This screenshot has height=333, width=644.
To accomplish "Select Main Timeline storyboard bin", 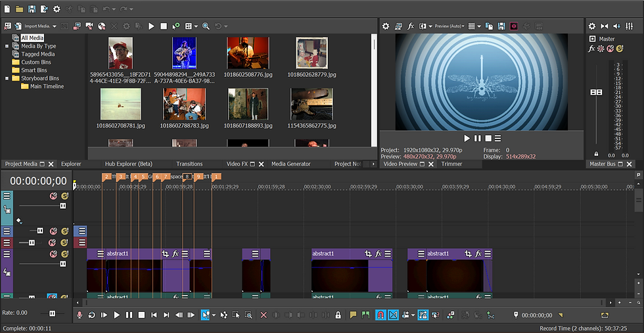I will tap(42, 86).
